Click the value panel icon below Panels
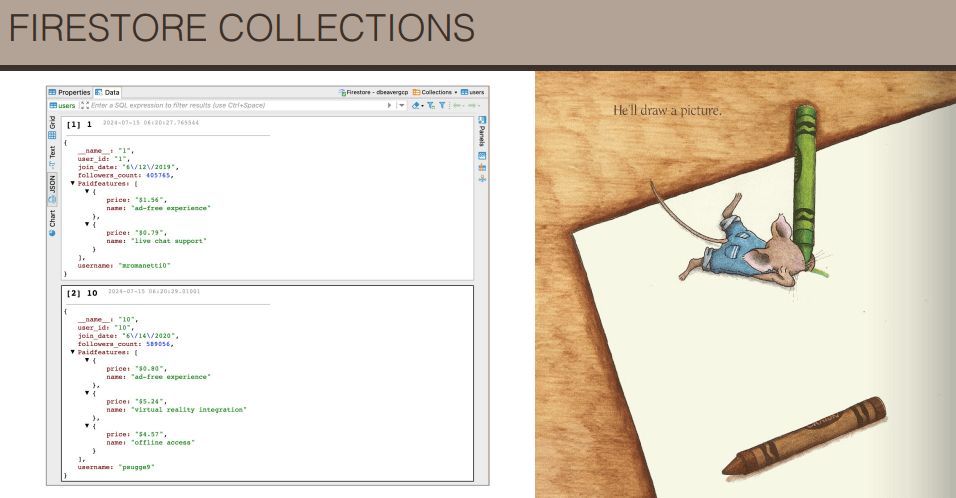 (482, 156)
